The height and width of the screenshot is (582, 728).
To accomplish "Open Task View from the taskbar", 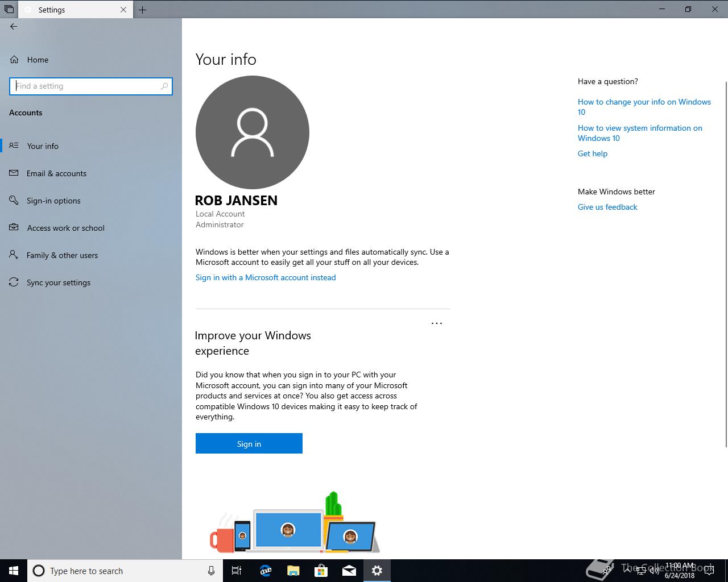I will click(x=237, y=571).
